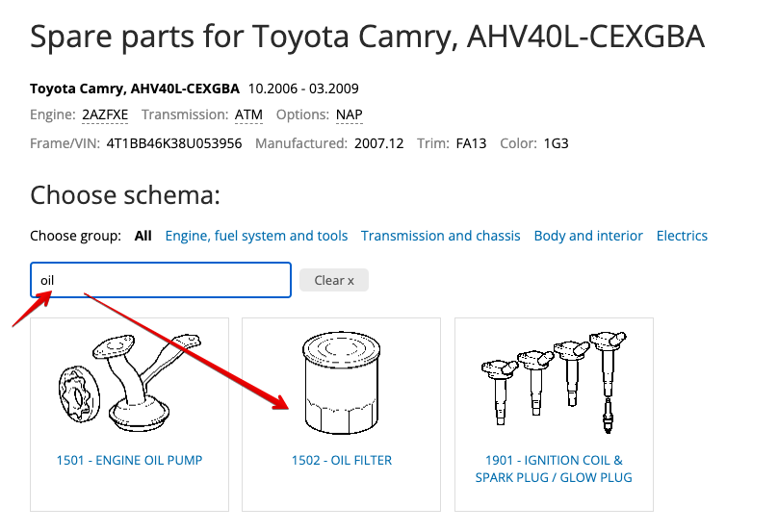Click the Frame/VIN number 4T1BB46K38U053956
The height and width of the screenshot is (532, 778).
point(174,143)
